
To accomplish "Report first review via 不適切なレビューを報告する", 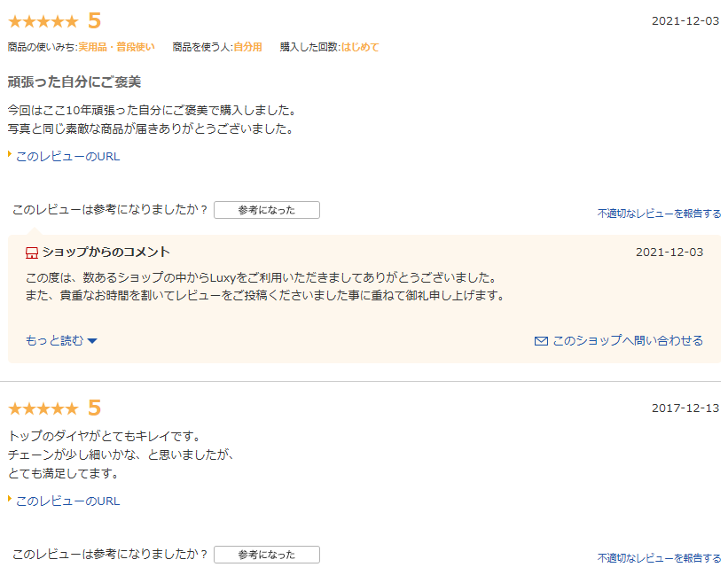I will [x=659, y=214].
